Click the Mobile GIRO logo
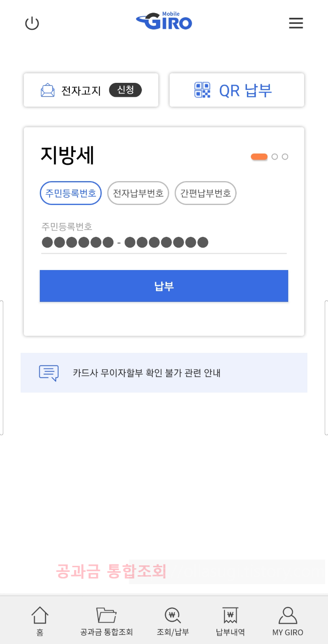The height and width of the screenshot is (644, 328). tap(164, 21)
